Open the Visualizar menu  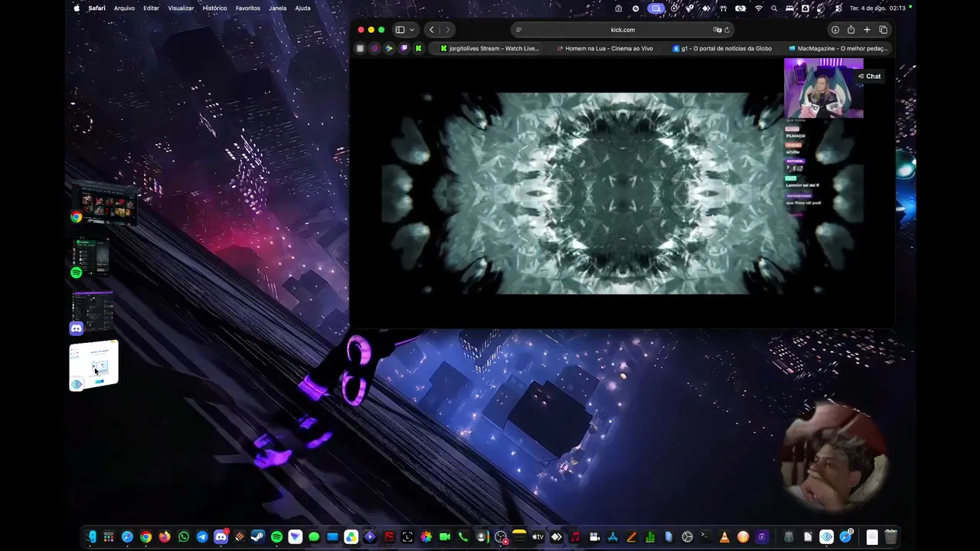point(181,8)
